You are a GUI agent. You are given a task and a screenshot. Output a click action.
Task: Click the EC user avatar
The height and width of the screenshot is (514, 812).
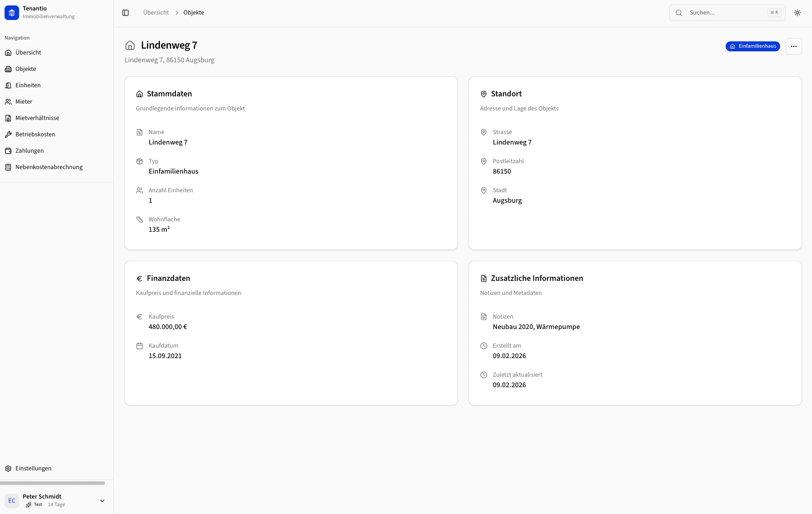pos(12,500)
